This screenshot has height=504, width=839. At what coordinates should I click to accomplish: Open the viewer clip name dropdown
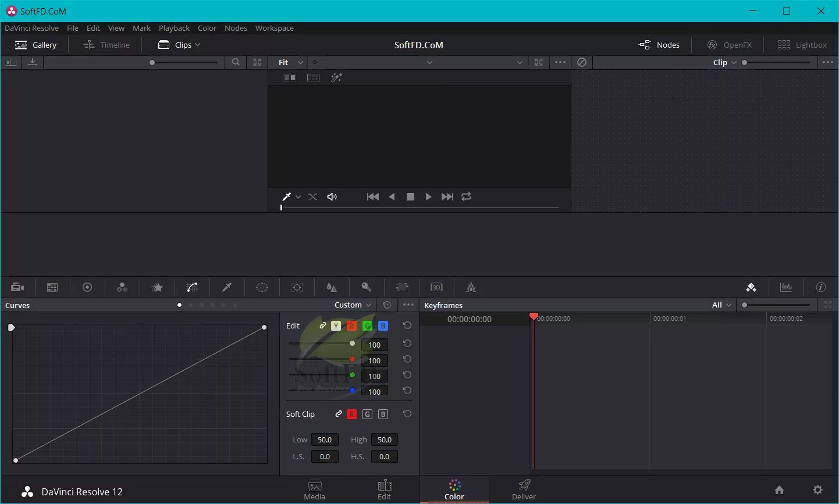[429, 62]
